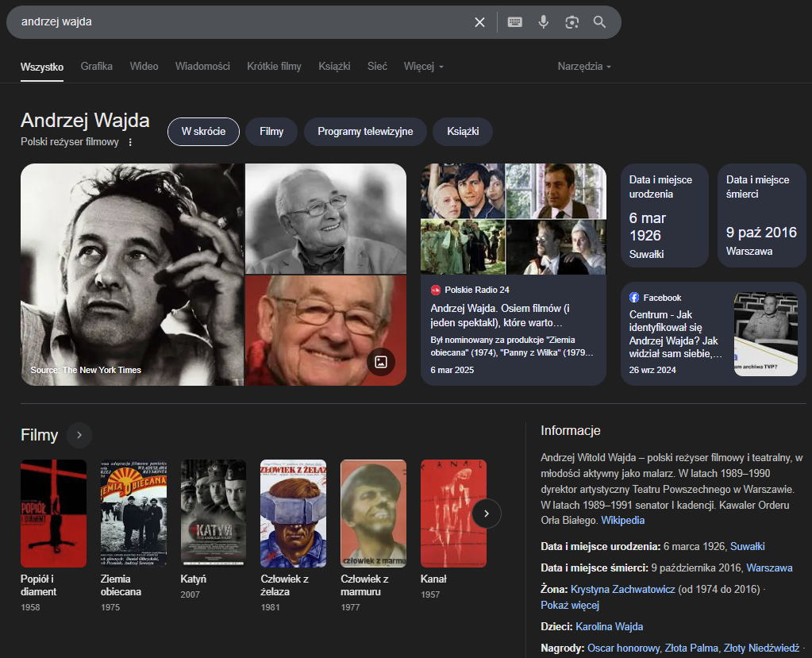Clear the search query with the X icon
The image size is (812, 658).
(479, 22)
